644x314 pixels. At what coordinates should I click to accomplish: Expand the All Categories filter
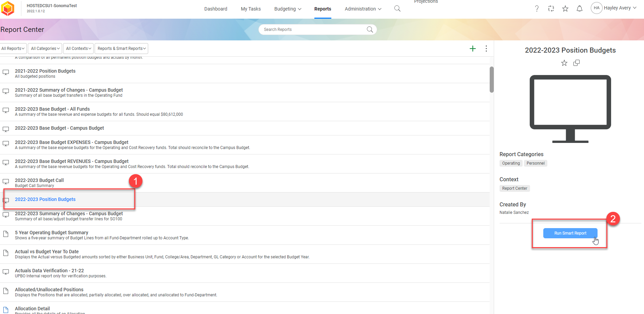44,48
